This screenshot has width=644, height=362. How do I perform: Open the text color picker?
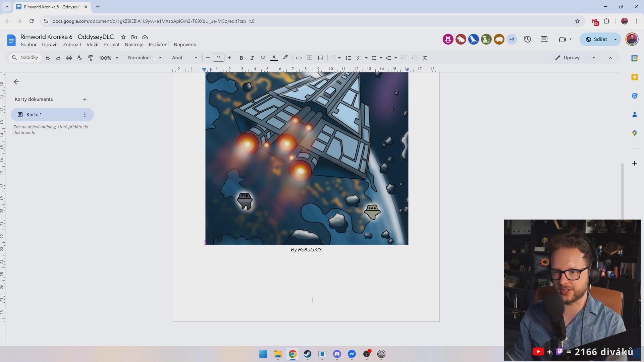click(x=274, y=58)
